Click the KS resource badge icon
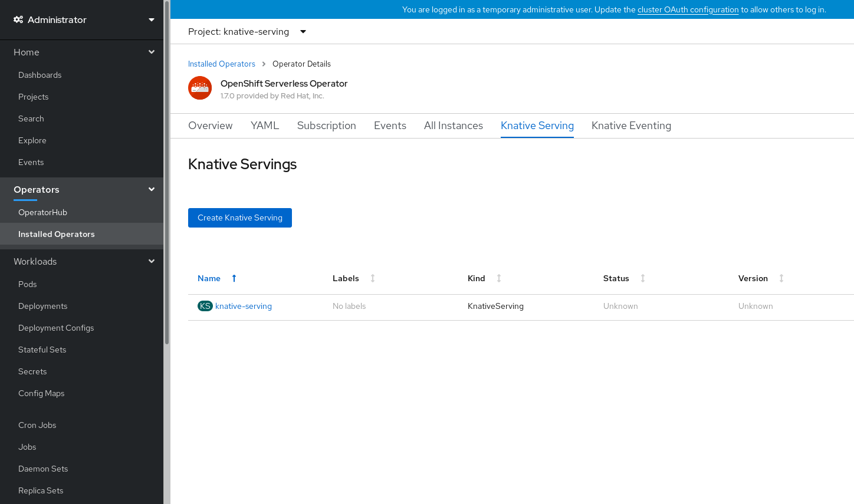Viewport: 854px width, 504px height. pyautogui.click(x=205, y=306)
